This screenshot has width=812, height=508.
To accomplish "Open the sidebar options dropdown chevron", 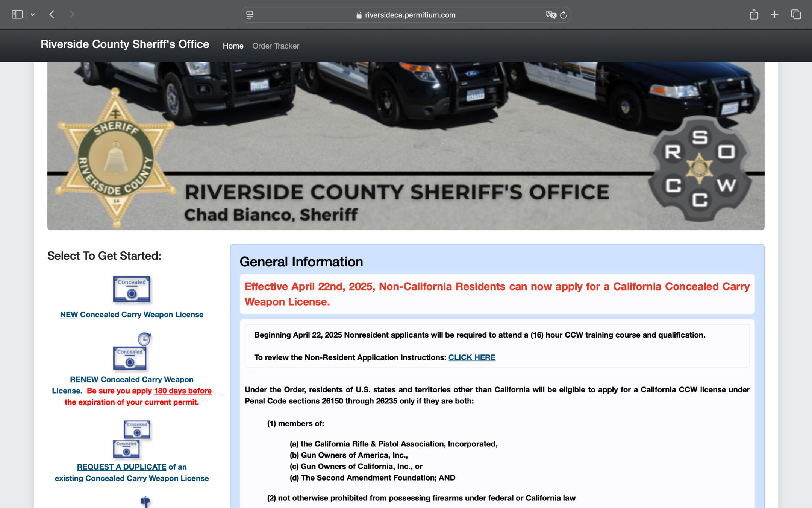I will click(x=33, y=15).
